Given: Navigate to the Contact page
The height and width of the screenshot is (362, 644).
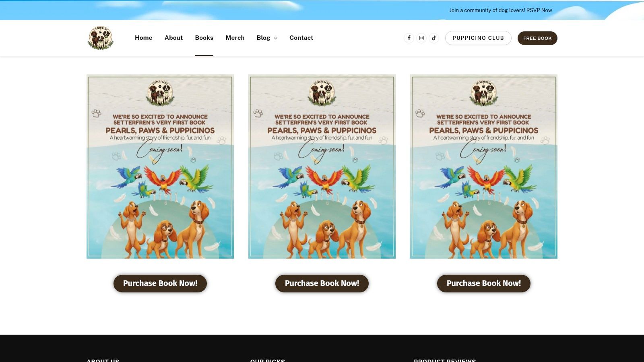Looking at the screenshot, I should pos(301,38).
